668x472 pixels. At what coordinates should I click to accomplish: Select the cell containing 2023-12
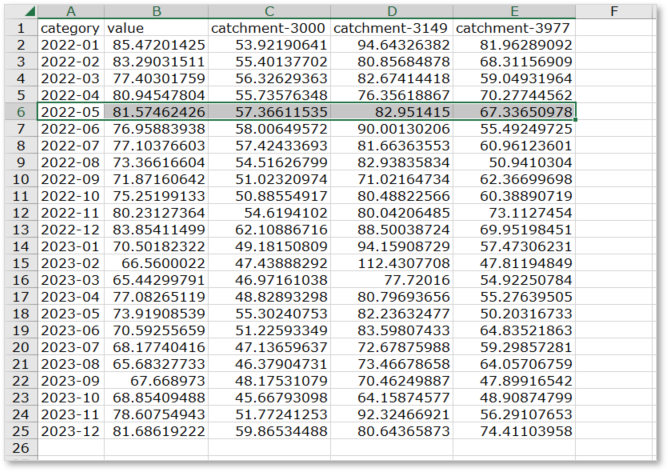(x=69, y=431)
